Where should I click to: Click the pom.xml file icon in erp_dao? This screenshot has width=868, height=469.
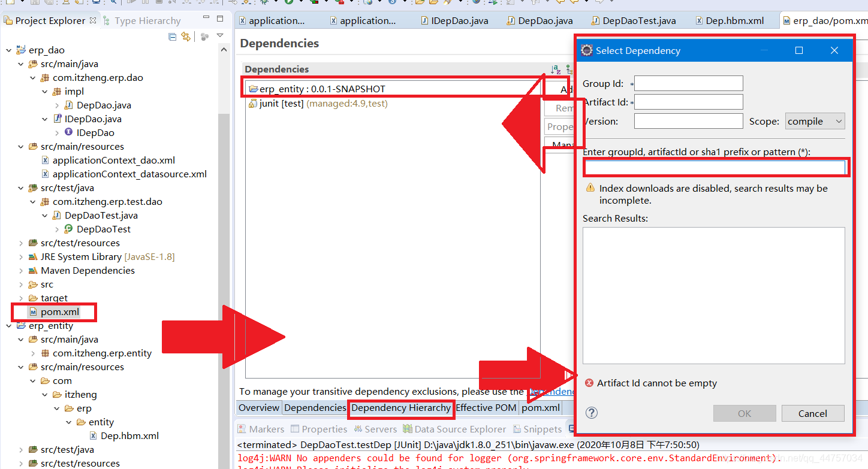click(x=34, y=312)
